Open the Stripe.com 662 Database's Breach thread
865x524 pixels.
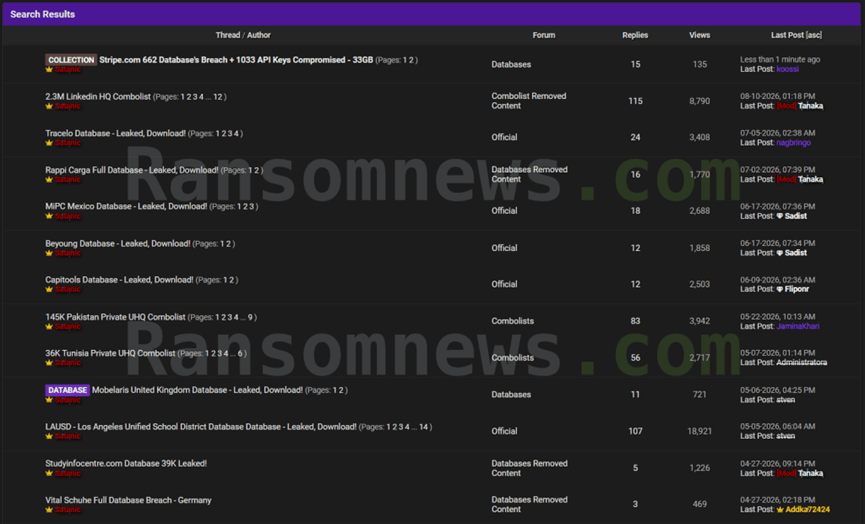point(236,60)
